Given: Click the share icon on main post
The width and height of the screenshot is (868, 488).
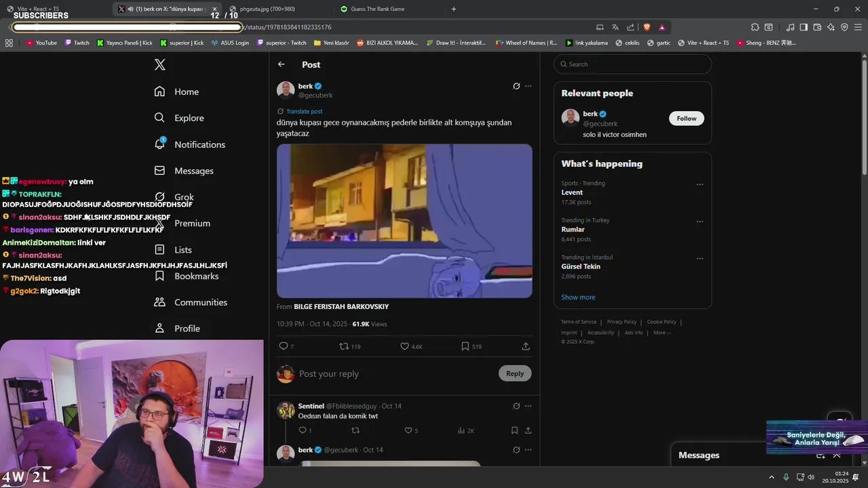Looking at the screenshot, I should point(526,346).
